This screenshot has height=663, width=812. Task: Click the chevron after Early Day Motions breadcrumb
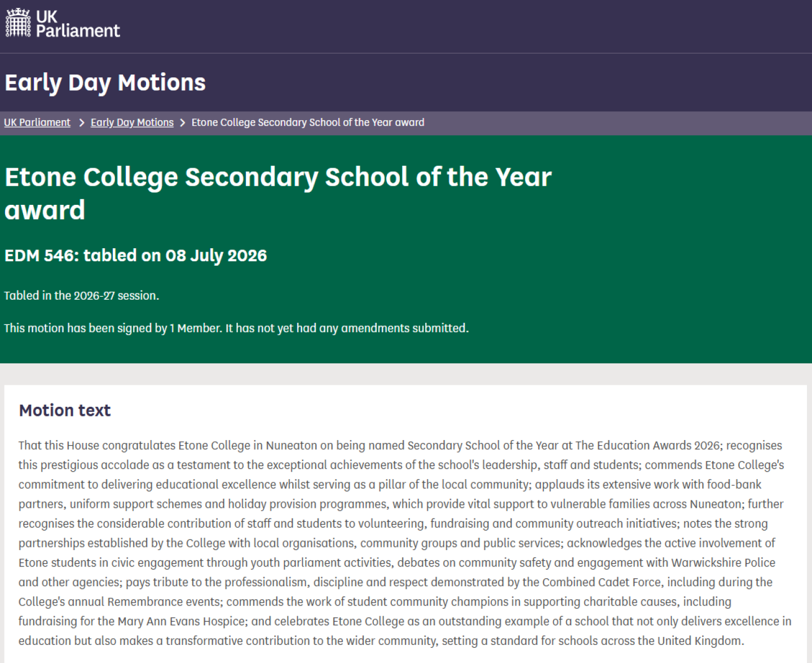[x=183, y=123]
